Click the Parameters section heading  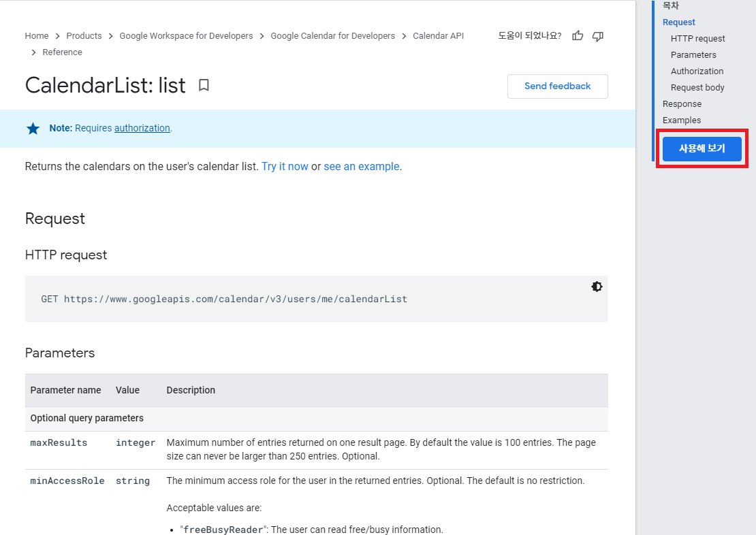[x=60, y=353]
